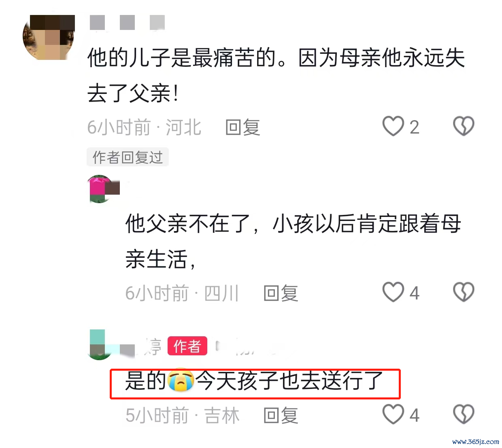This screenshot has height=448, width=502.
Task: Open top commenter's pixelated avatar
Action: tap(49, 38)
